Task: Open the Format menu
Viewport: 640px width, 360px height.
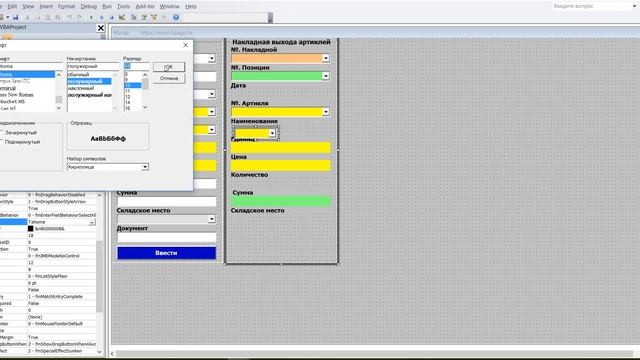Action: [x=67, y=7]
